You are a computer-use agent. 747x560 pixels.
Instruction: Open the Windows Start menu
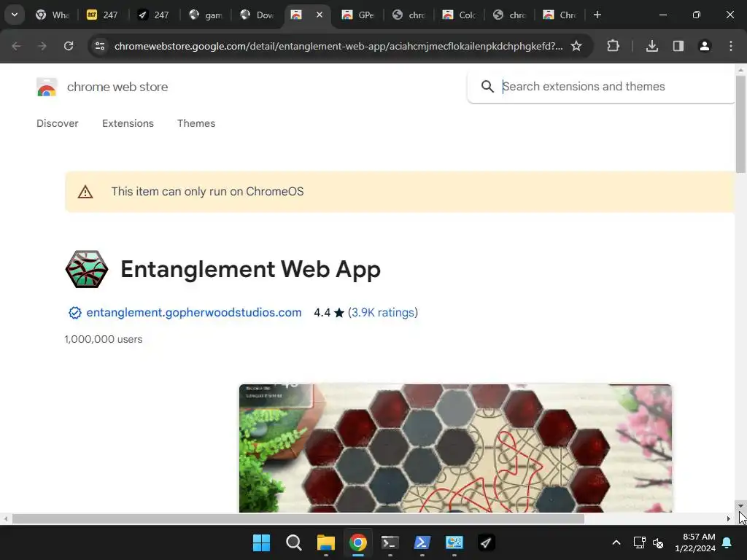pos(261,542)
